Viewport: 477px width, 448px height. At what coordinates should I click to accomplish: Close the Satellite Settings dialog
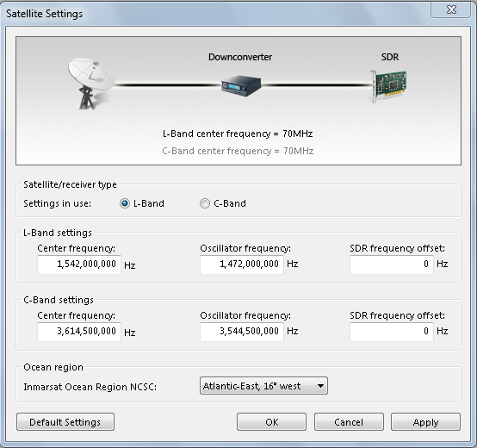coord(451,9)
